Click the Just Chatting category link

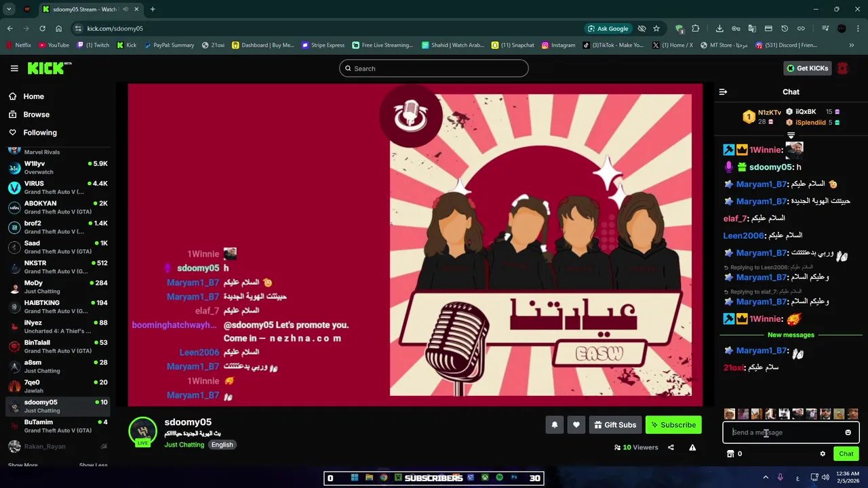[184, 445]
